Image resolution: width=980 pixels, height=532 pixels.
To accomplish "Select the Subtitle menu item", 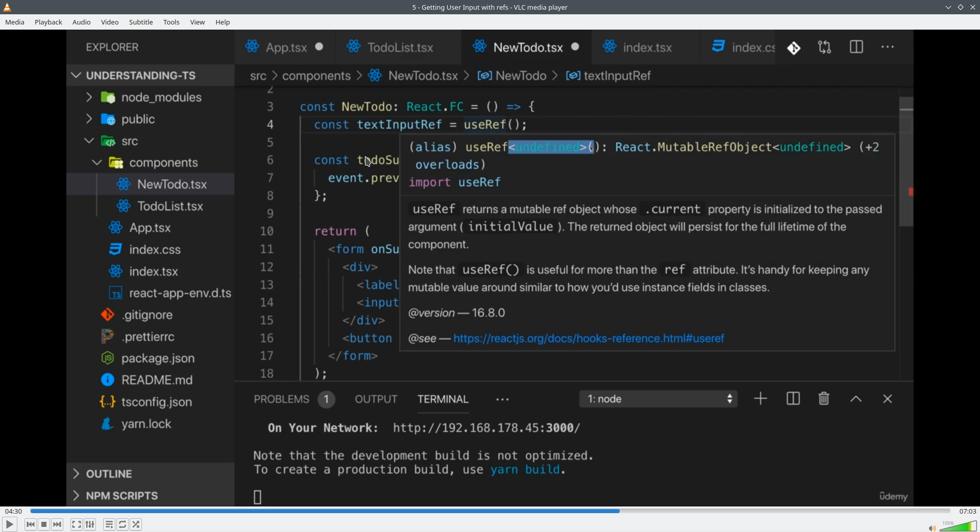I will [141, 22].
